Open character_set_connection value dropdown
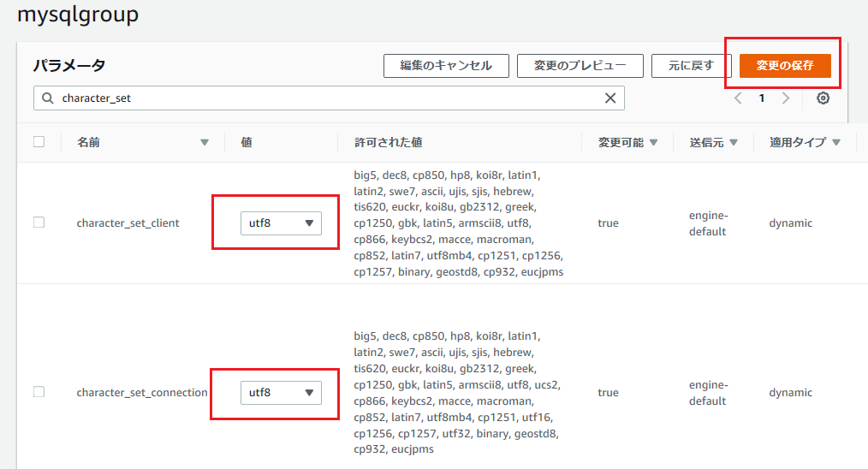The height and width of the screenshot is (469, 868). coord(281,393)
